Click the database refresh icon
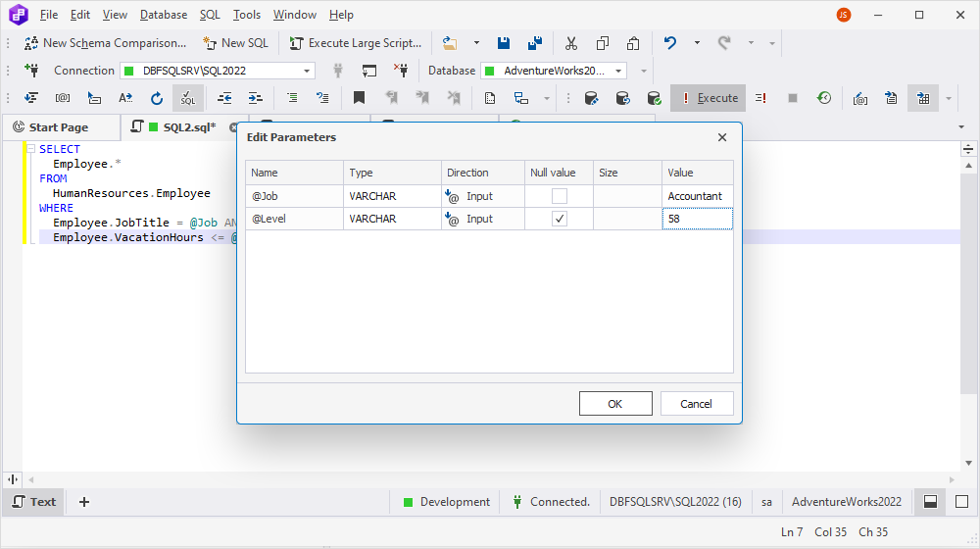Screen dimensions: 980x549 [x=622, y=98]
